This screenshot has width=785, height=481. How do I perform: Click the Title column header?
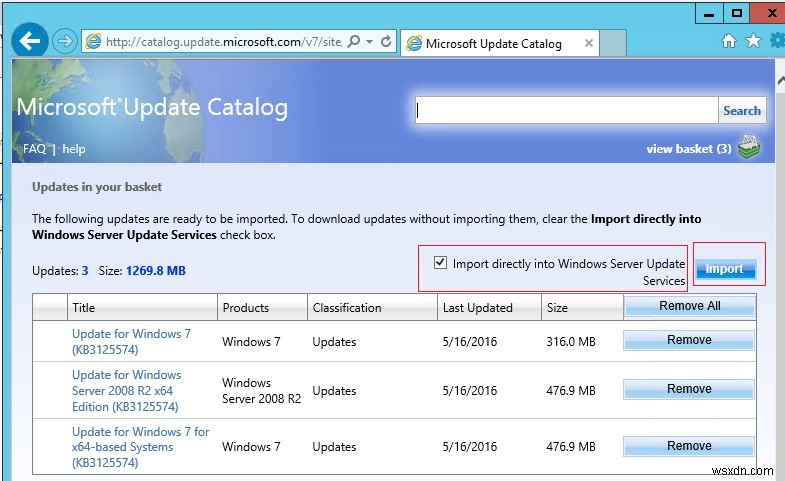(142, 307)
